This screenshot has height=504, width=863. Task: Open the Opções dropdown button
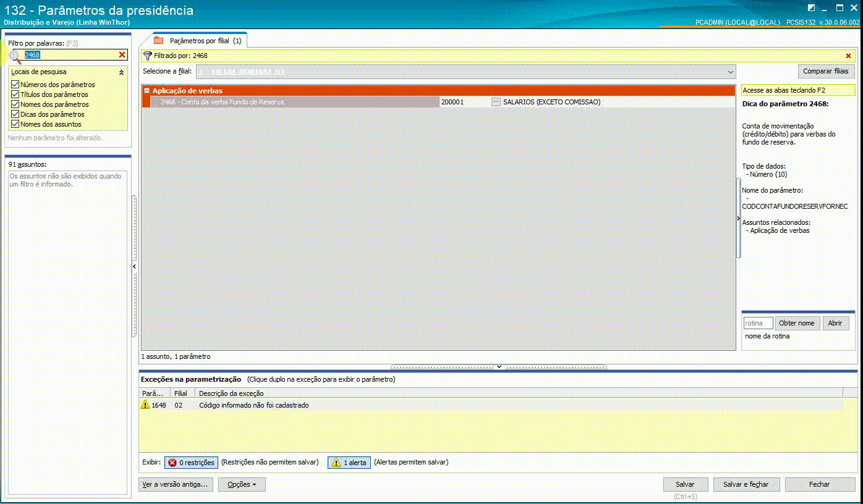point(242,484)
